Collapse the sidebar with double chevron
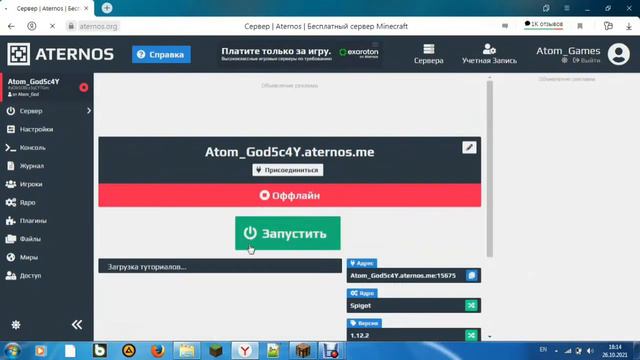This screenshot has width=640, height=360. (x=77, y=325)
